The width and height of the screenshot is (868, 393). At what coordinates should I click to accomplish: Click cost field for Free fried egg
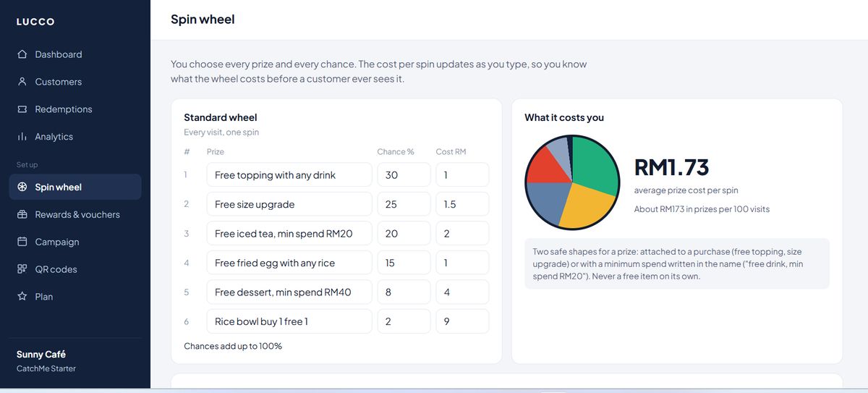pyautogui.click(x=462, y=263)
